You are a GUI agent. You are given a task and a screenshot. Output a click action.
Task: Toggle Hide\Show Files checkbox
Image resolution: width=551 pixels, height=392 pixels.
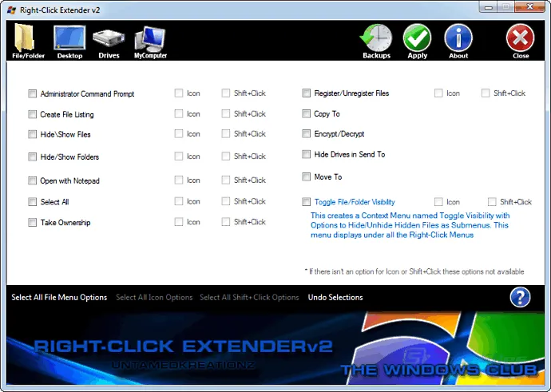coord(32,135)
